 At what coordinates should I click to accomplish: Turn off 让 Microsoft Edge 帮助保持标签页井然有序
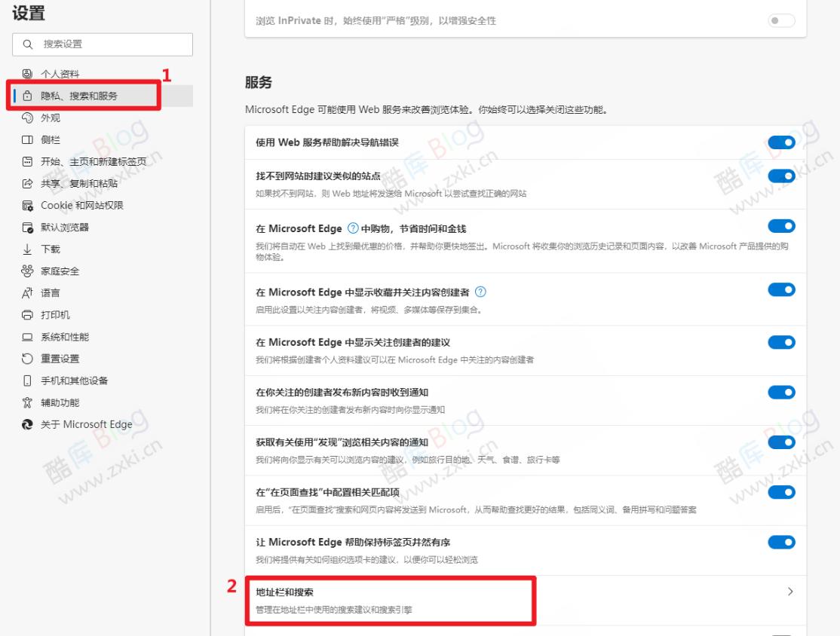781,541
